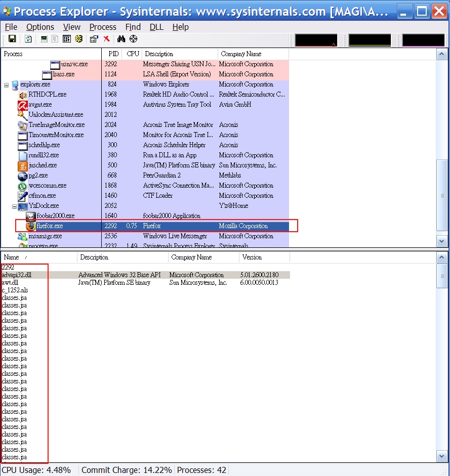Open the Process menu
450x476 pixels.
103,27
